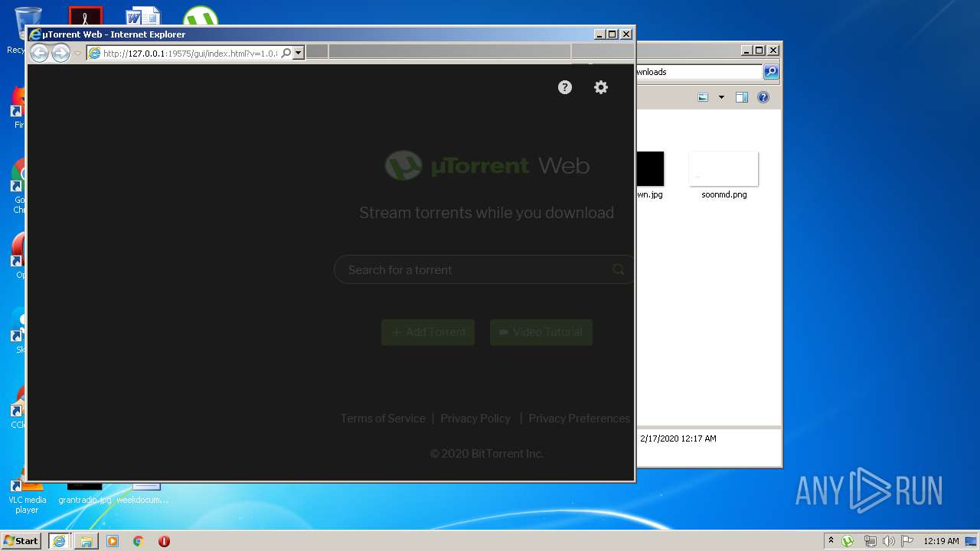The image size is (980, 551).
Task: Go forward in Internet Explorer
Action: tap(60, 53)
